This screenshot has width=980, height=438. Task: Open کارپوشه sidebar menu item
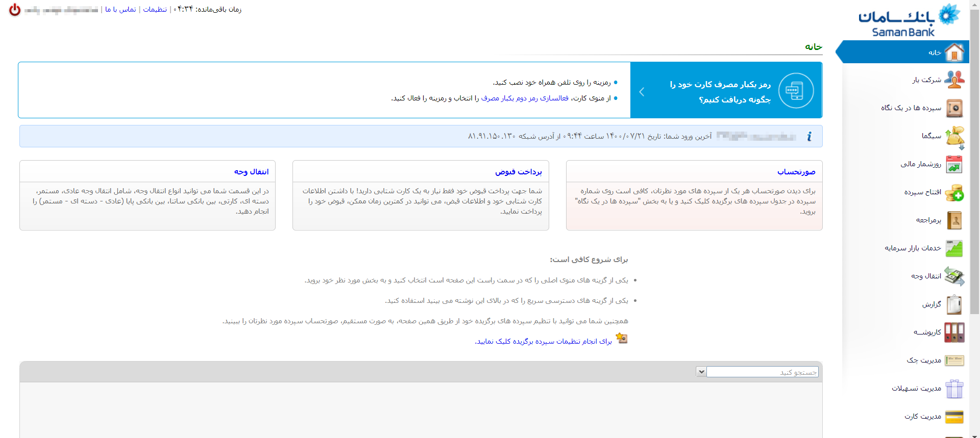point(927,332)
